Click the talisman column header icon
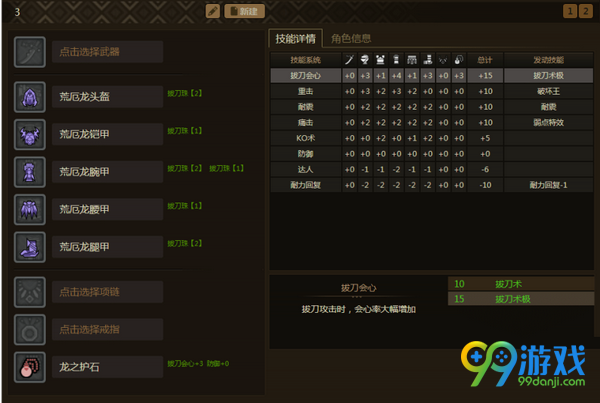The width and height of the screenshot is (600, 403). (x=459, y=60)
